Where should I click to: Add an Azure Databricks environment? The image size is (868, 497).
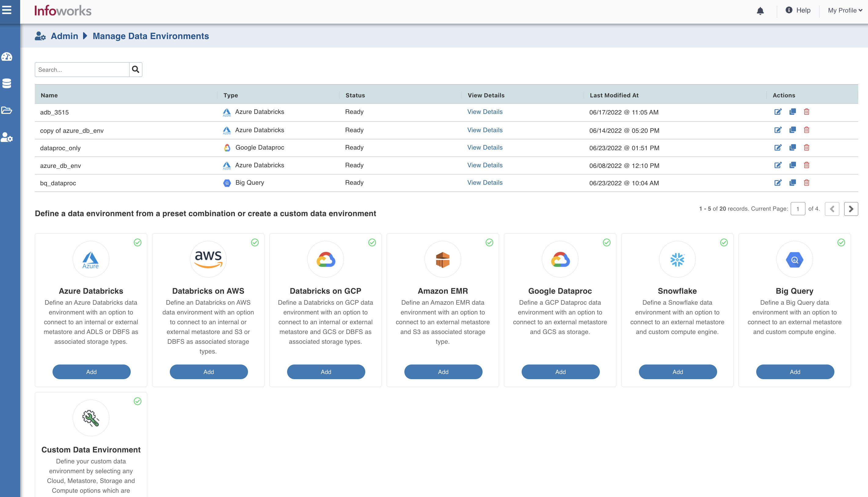(x=91, y=372)
